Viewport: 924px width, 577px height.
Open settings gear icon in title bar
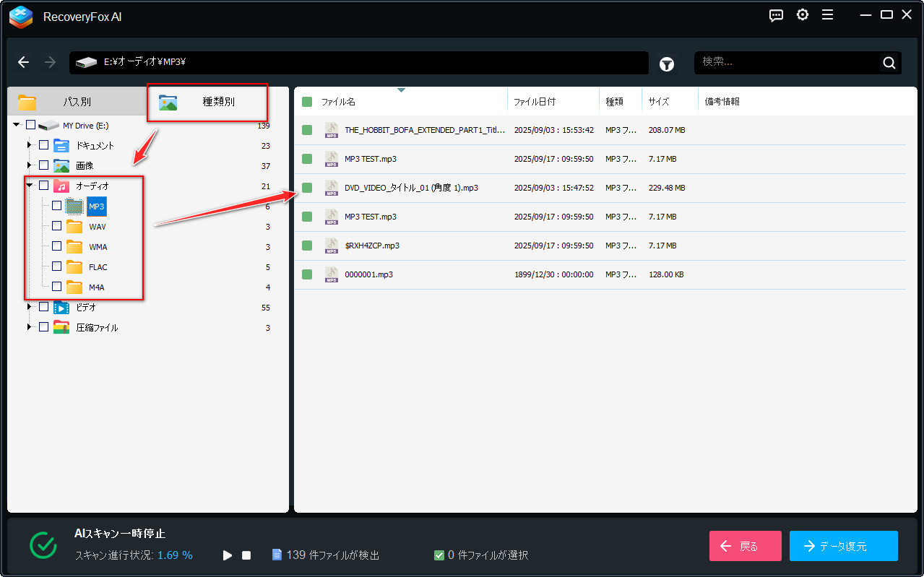pos(802,15)
